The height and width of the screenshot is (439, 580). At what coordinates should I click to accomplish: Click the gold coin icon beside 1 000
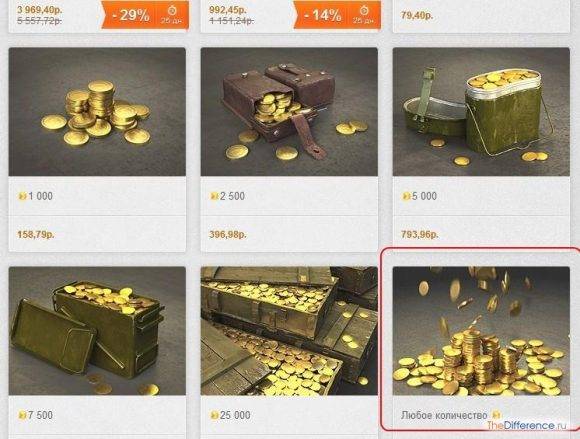pos(22,196)
